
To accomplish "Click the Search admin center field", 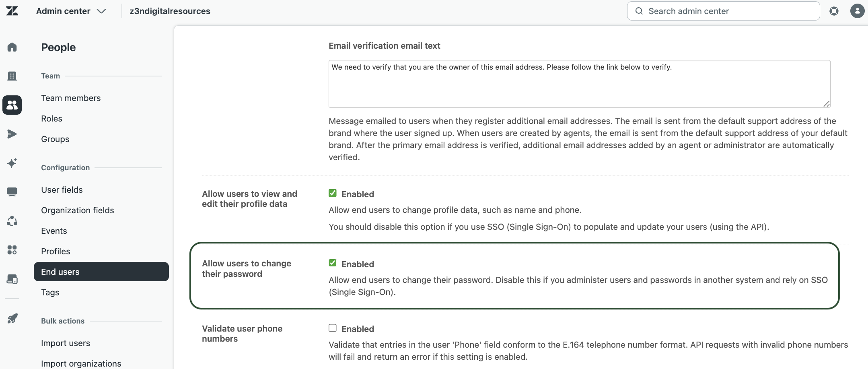I will (x=723, y=11).
